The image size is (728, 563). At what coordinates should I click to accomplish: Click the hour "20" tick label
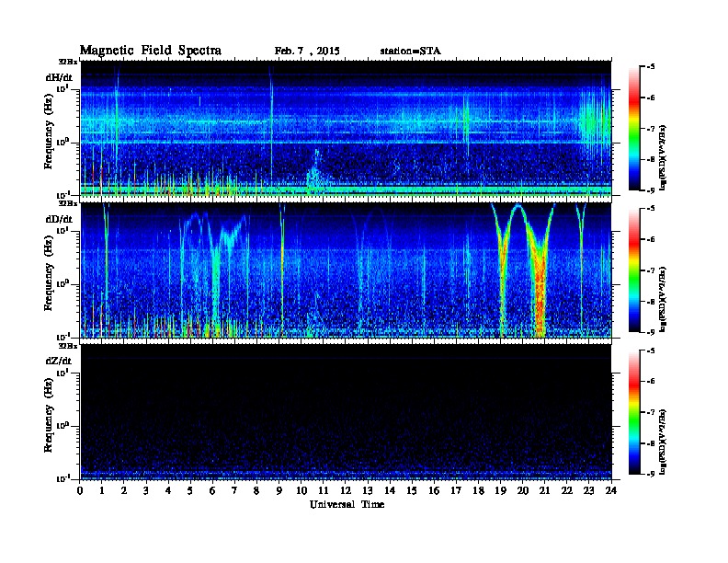pyautogui.click(x=522, y=490)
